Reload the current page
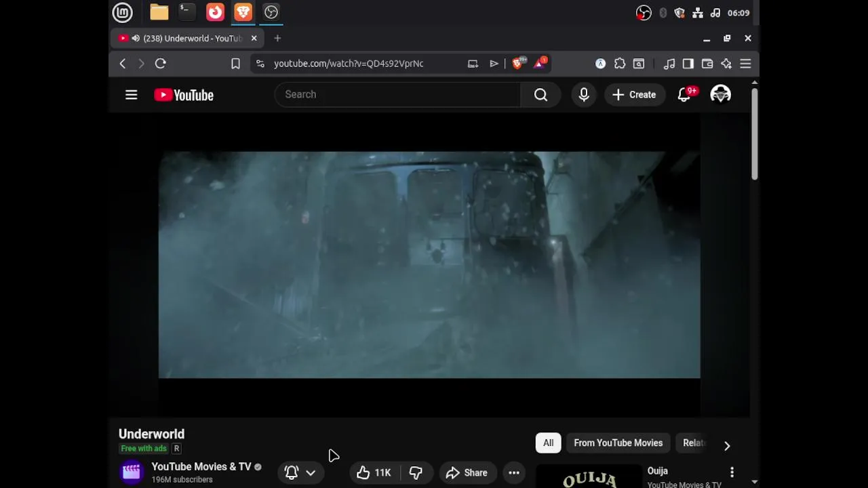The width and height of the screenshot is (868, 488). tap(161, 64)
